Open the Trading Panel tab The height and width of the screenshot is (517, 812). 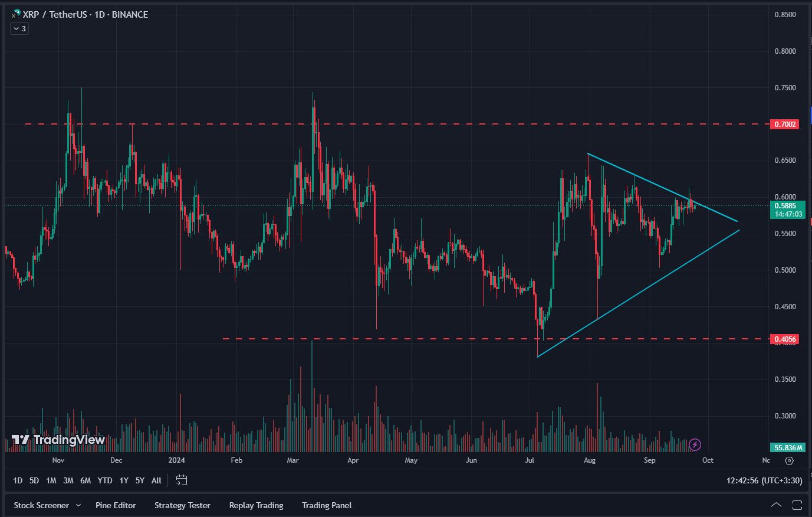(x=327, y=505)
